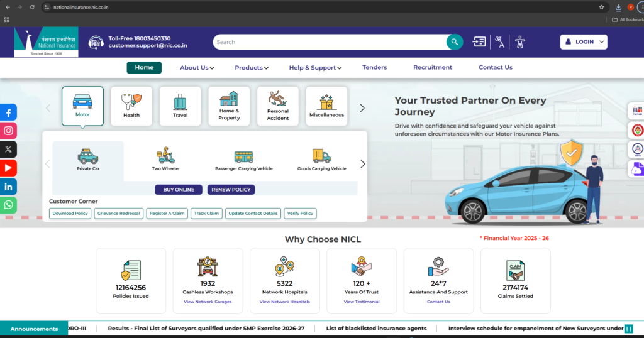The width and height of the screenshot is (644, 338).
Task: Select the Travel insurance category
Action: click(180, 106)
